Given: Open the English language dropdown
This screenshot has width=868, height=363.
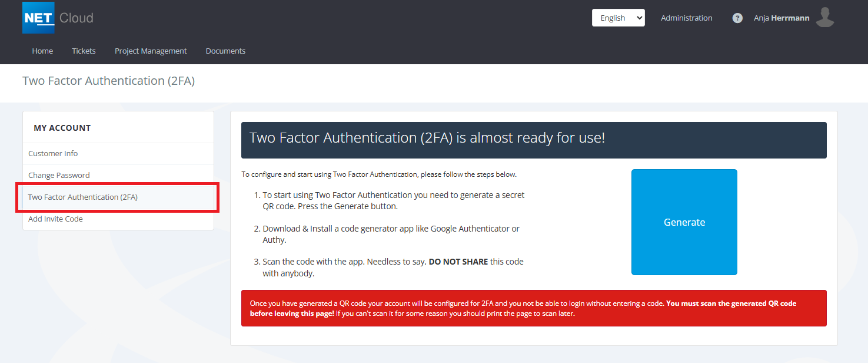Looking at the screenshot, I should pyautogui.click(x=618, y=18).
